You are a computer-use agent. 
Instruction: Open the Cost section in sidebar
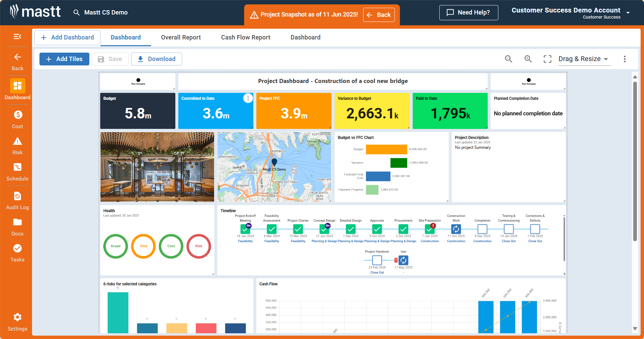tap(18, 119)
